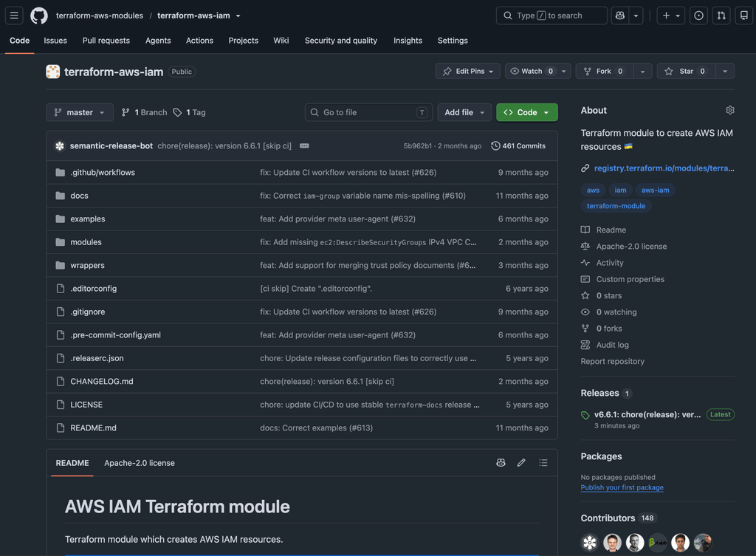Open the .pre-commit-config.yaml file
Image resolution: width=756 pixels, height=556 pixels.
point(116,335)
